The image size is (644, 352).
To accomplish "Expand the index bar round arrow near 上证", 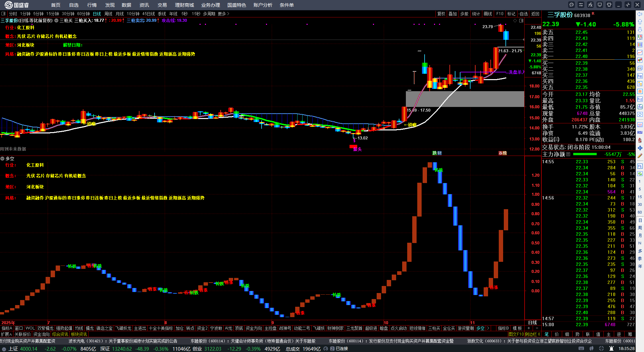I will click(x=4, y=349).
